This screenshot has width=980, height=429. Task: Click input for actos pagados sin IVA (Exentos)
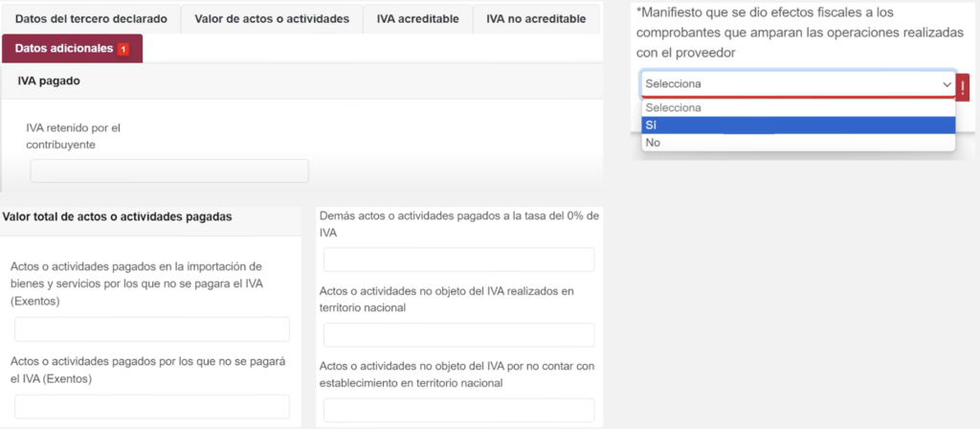coord(151,406)
